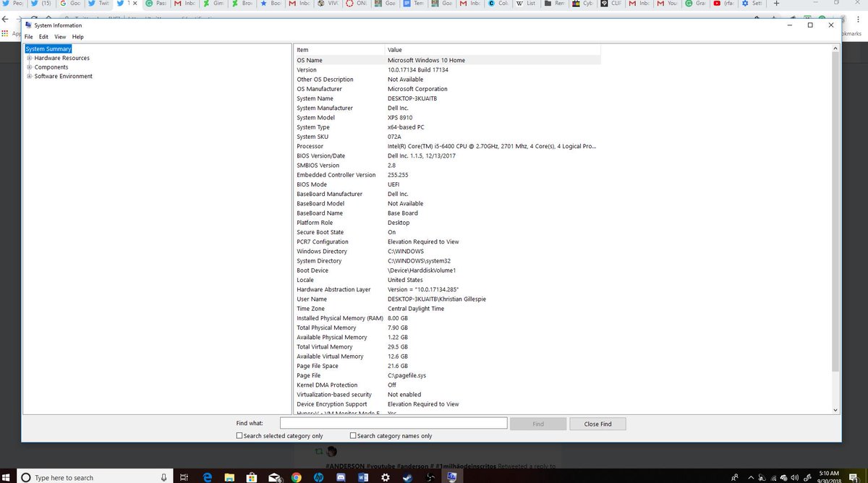The width and height of the screenshot is (868, 483).
Task: Expand the Hardware Resources tree node
Action: point(30,58)
